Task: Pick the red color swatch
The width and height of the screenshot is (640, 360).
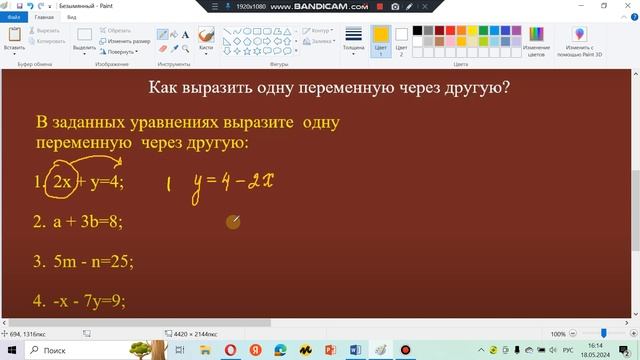Action: [450, 31]
